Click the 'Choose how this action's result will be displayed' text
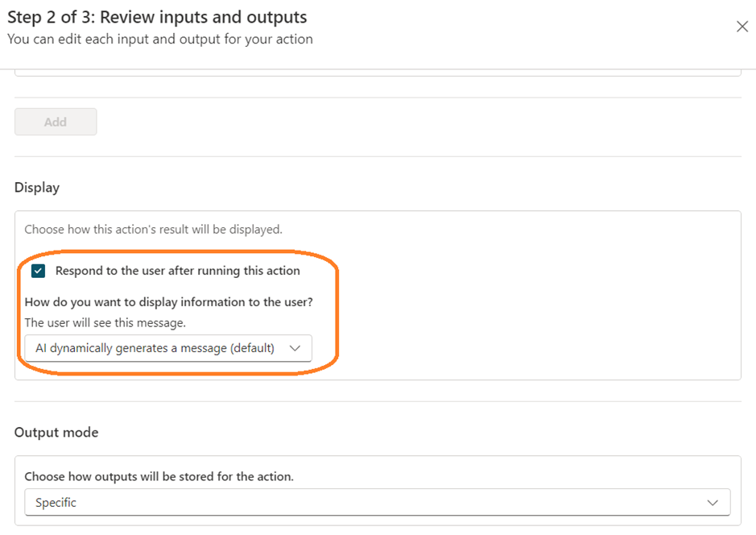Screen dimensions: 756x535 coord(153,230)
